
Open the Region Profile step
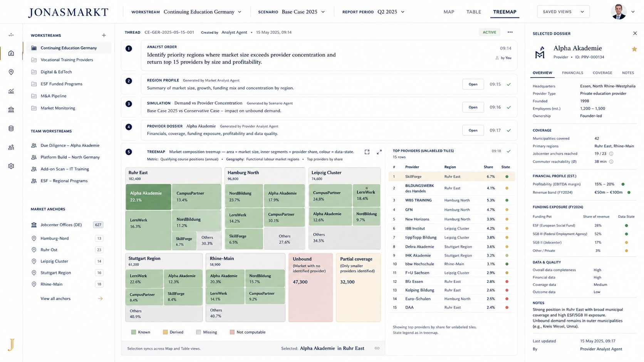tap(473, 84)
